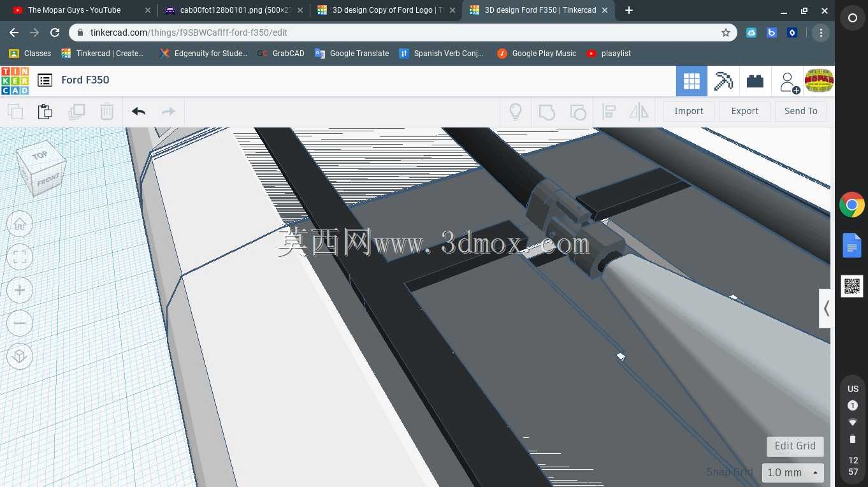Open system tray clock status
The width and height of the screenshot is (868, 487).
click(853, 430)
